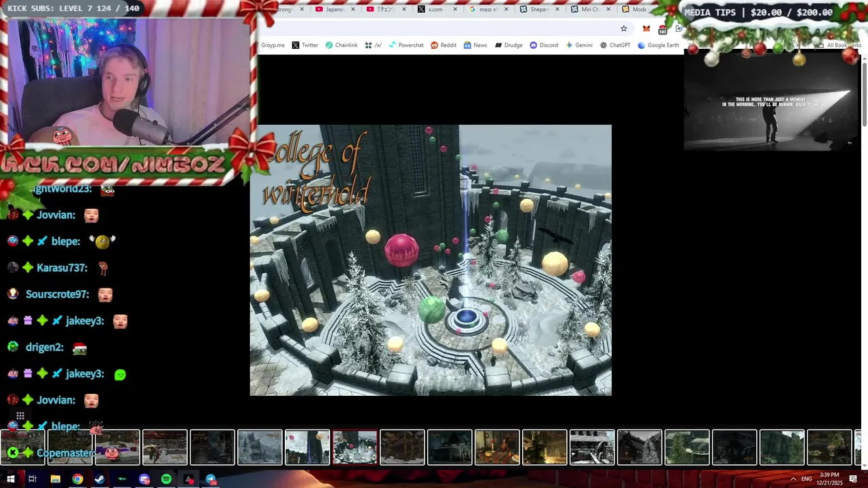Open the MetaMask fox extension
Image resolution: width=868 pixels, height=488 pixels.
coord(646,28)
